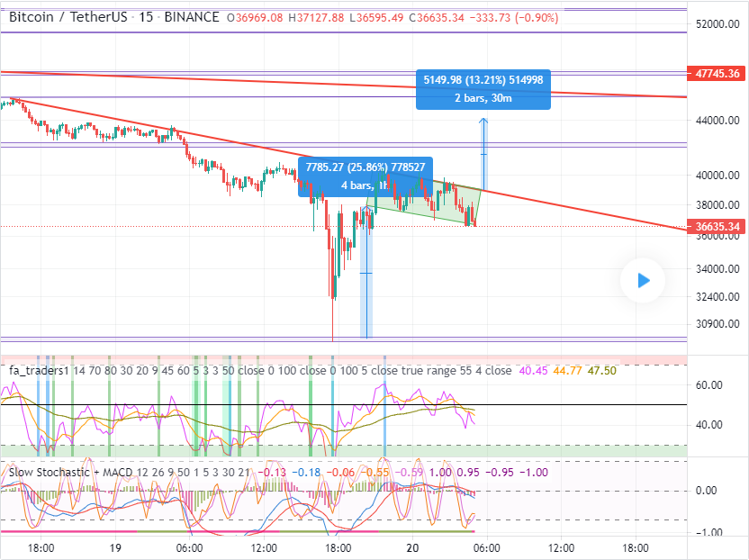The width and height of the screenshot is (749, 560).
Task: Click the 52000.00 price axis label
Action: (x=717, y=24)
